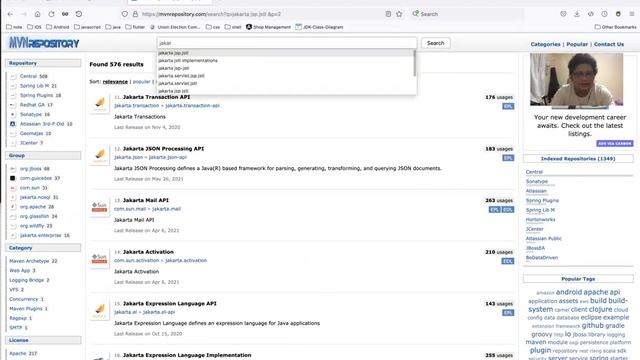
Task: Click the Atlassian 3rd-P Old repository icon
Action: [x=13, y=124]
